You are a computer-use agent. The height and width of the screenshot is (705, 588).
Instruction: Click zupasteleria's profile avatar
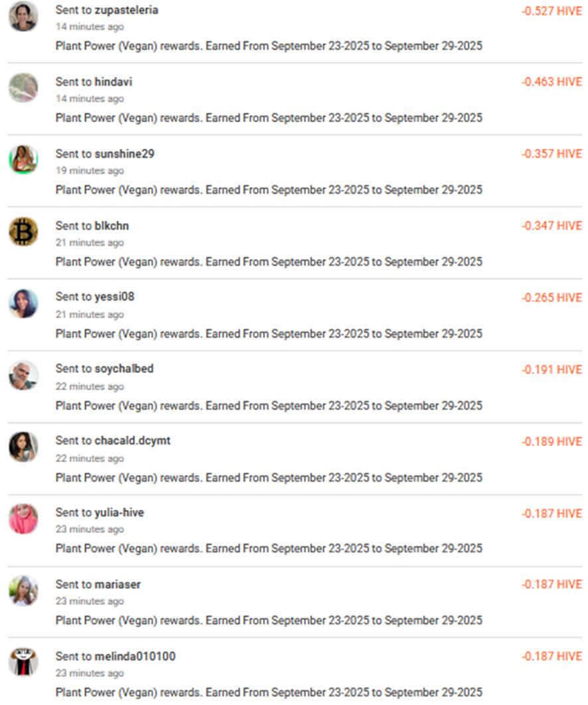tap(23, 16)
